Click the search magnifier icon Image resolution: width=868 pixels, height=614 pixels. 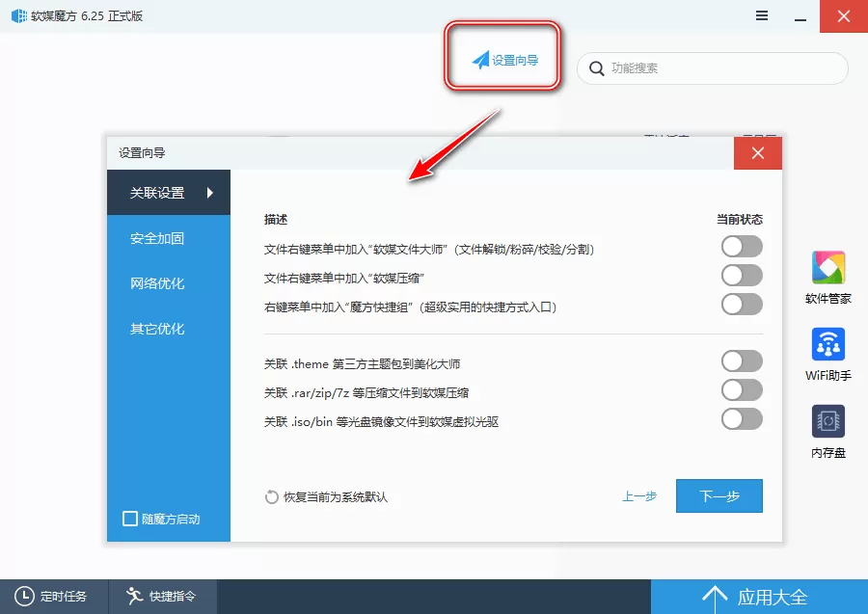[x=597, y=68]
